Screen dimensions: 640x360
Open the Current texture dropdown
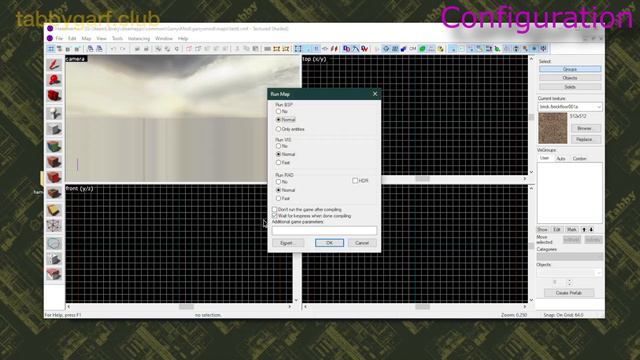click(570, 107)
